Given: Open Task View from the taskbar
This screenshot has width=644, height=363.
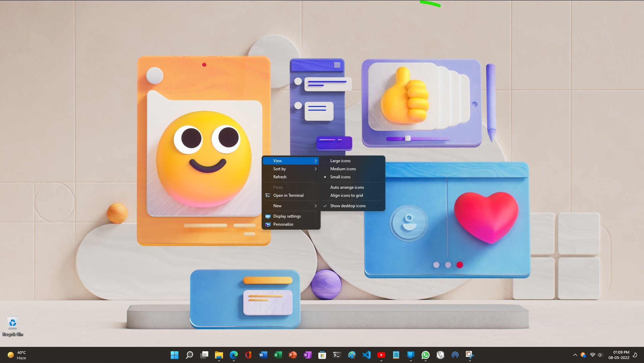Looking at the screenshot, I should click(204, 355).
